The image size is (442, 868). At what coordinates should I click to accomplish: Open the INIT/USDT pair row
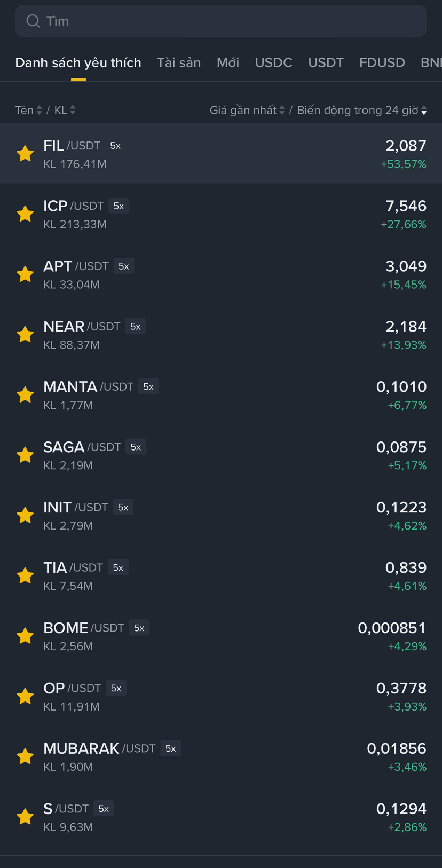(x=221, y=516)
